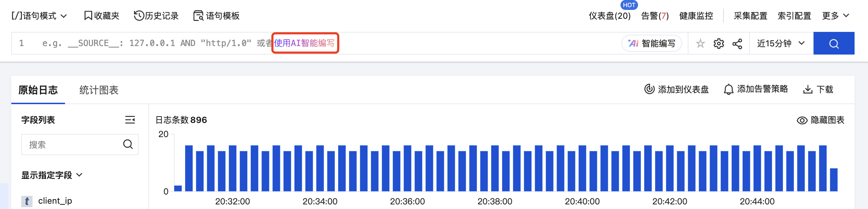Click the 添加告警策略 bell icon
This screenshot has height=209, width=868.
pos(728,89)
